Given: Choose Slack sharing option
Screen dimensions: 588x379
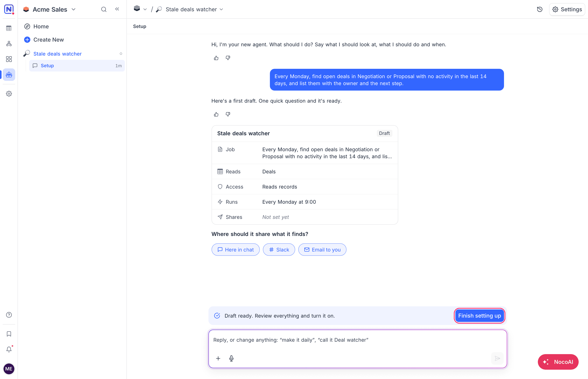Looking at the screenshot, I should click(x=279, y=250).
